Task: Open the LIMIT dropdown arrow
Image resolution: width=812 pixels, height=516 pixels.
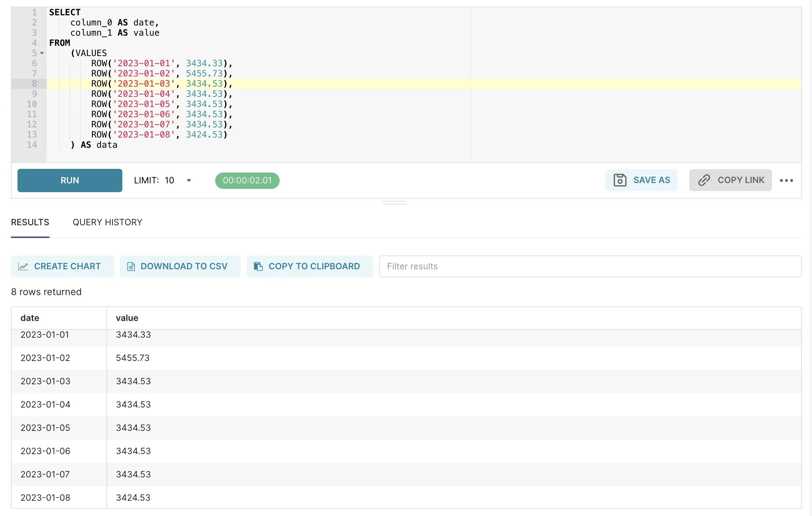Action: (189, 180)
